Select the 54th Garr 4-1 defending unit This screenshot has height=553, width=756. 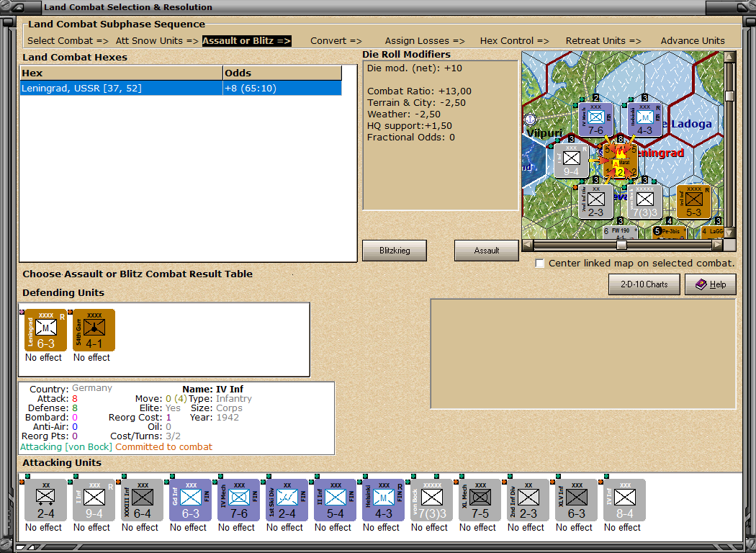coord(94,331)
